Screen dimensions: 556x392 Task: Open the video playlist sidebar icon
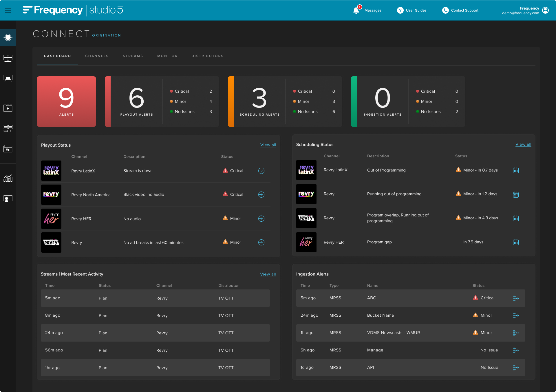click(x=8, y=108)
